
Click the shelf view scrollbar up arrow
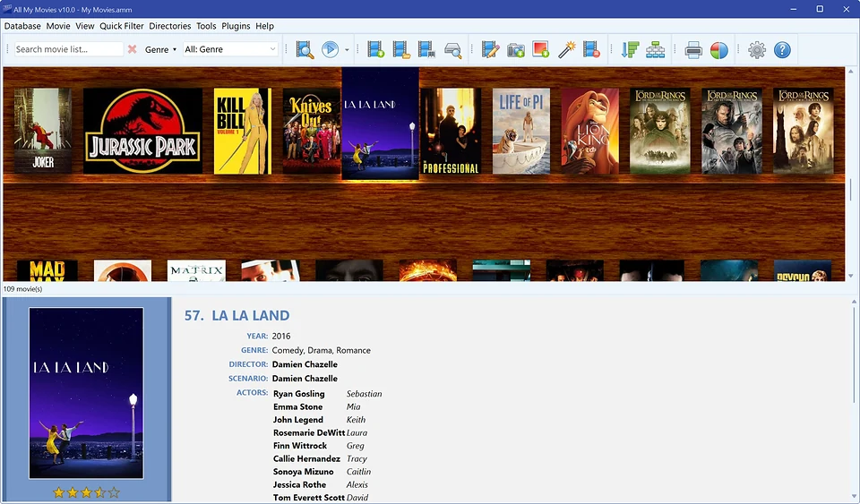pyautogui.click(x=851, y=72)
